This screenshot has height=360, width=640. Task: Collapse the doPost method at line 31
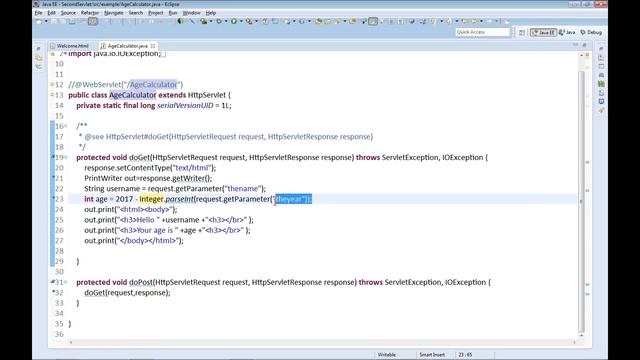pos(66,282)
